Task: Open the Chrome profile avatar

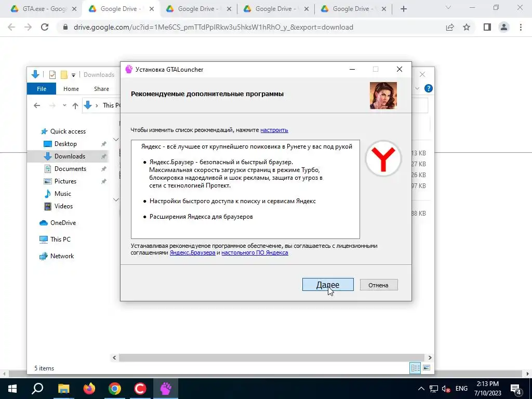Action: (x=504, y=27)
